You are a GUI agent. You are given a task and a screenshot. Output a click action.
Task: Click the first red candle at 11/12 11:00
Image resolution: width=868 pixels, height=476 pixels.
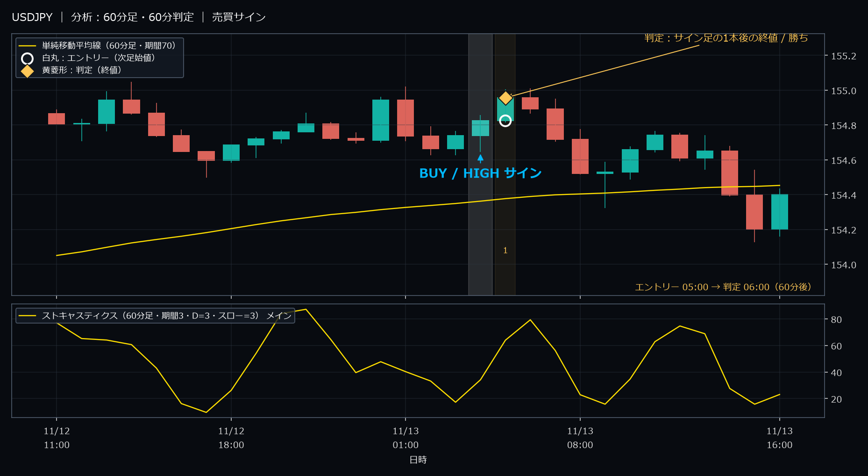(57, 118)
